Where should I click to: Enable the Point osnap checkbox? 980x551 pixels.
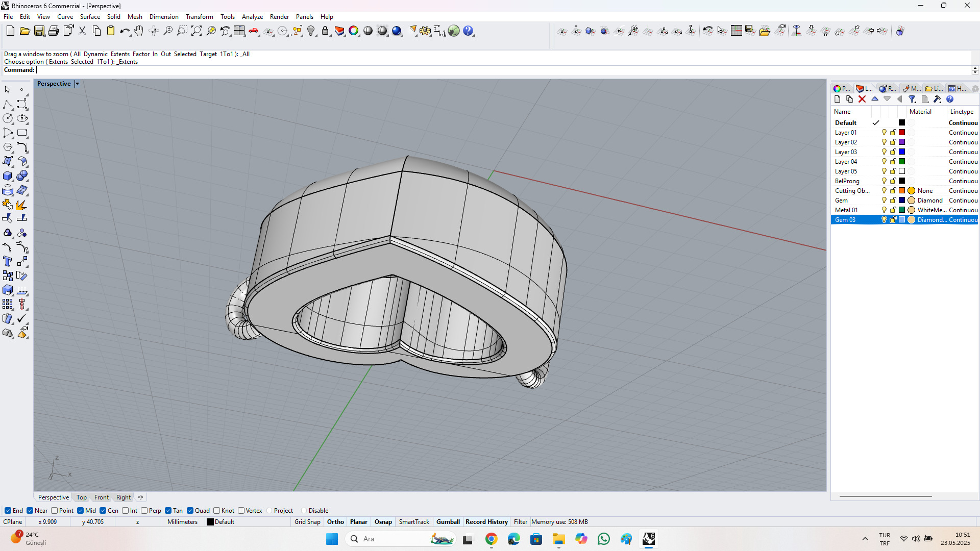click(x=54, y=511)
